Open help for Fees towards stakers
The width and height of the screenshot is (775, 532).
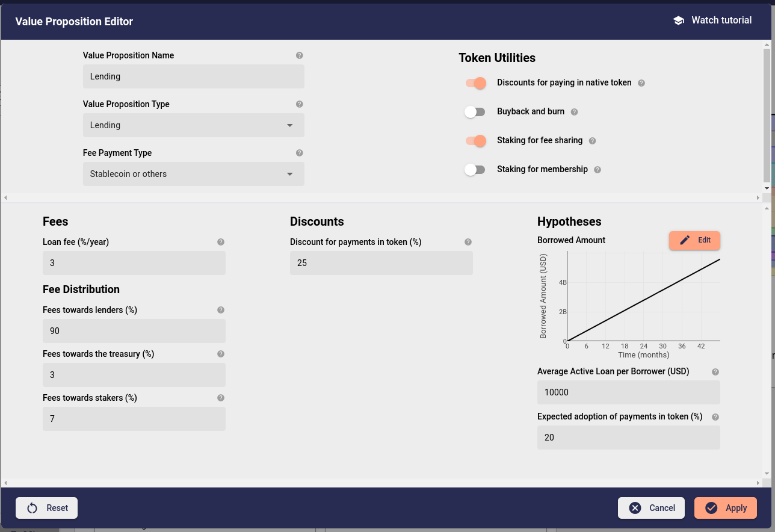point(220,398)
